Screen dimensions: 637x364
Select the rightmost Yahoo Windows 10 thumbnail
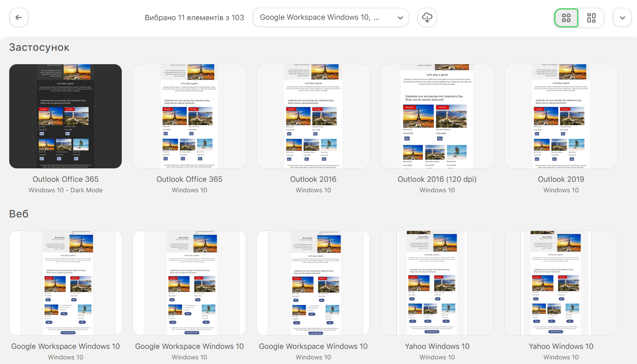561,283
